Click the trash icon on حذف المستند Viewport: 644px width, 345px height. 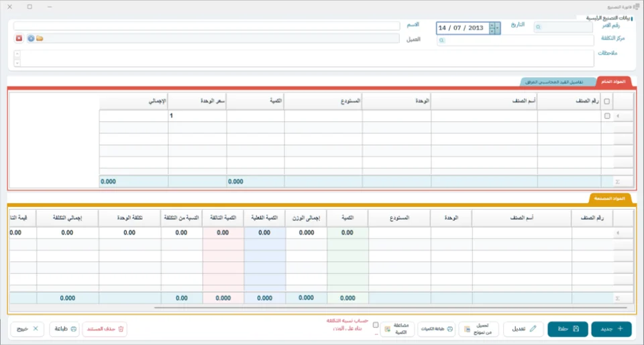point(121,329)
